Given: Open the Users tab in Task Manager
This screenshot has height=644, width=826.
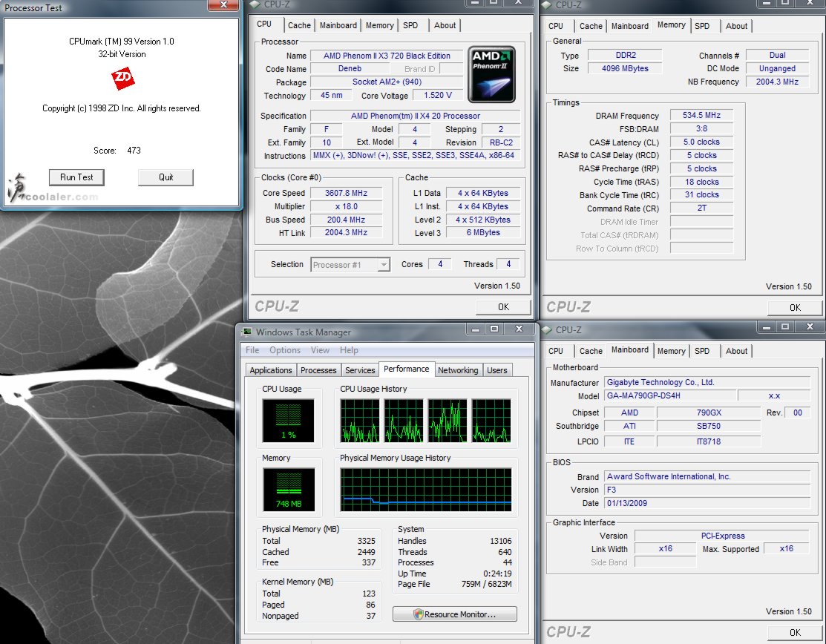Looking at the screenshot, I should 496,370.
